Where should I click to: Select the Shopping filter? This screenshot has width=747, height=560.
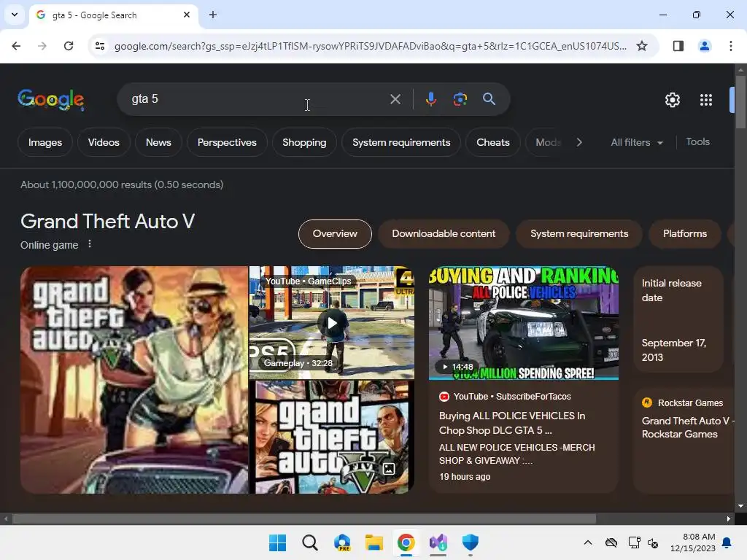point(304,142)
